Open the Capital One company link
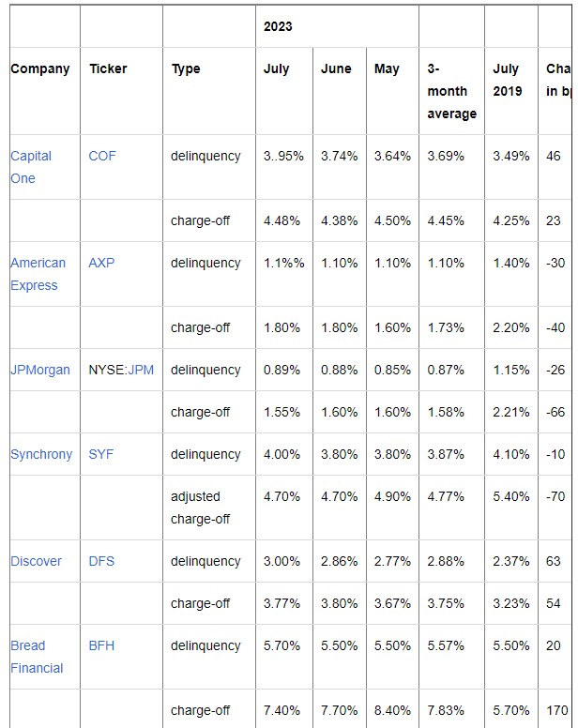The image size is (578, 728). tap(30, 157)
